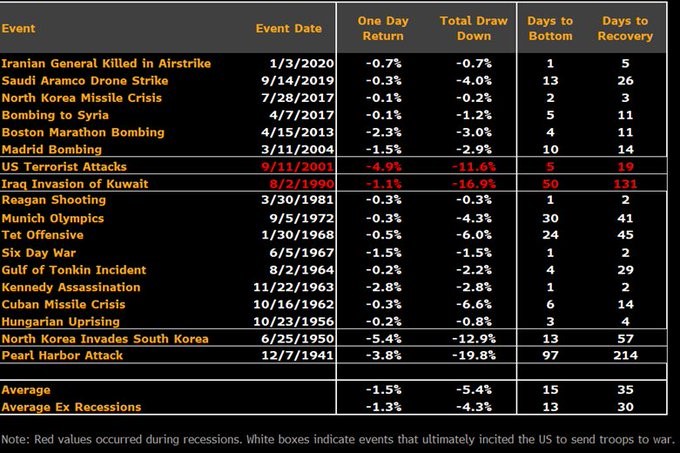The image size is (680, 453).
Task: Click the Saudi Aramco Drone Strike event
Action: pos(85,81)
